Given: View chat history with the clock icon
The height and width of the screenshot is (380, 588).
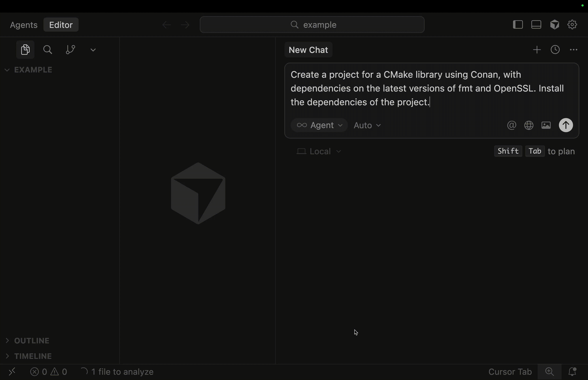Looking at the screenshot, I should pos(555,50).
